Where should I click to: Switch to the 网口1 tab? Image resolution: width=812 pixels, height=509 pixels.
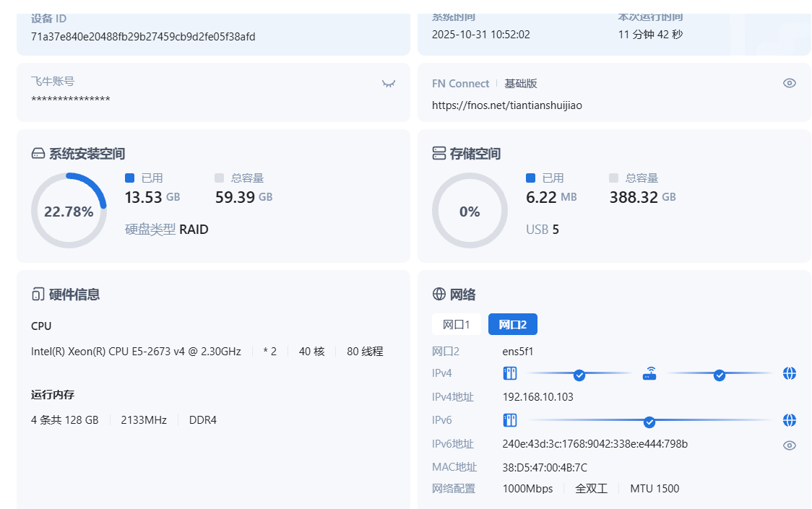[x=456, y=324]
